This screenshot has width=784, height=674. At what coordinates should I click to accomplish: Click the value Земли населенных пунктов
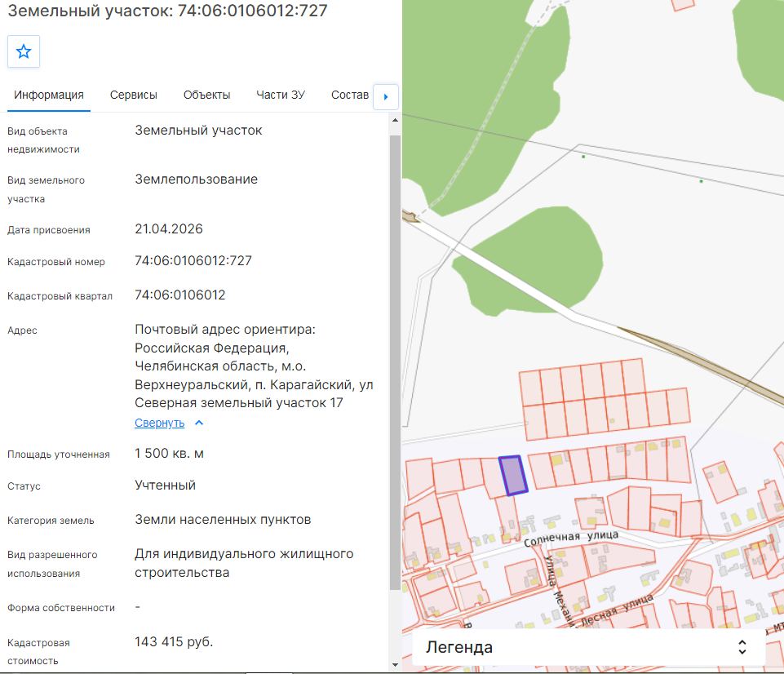point(223,520)
